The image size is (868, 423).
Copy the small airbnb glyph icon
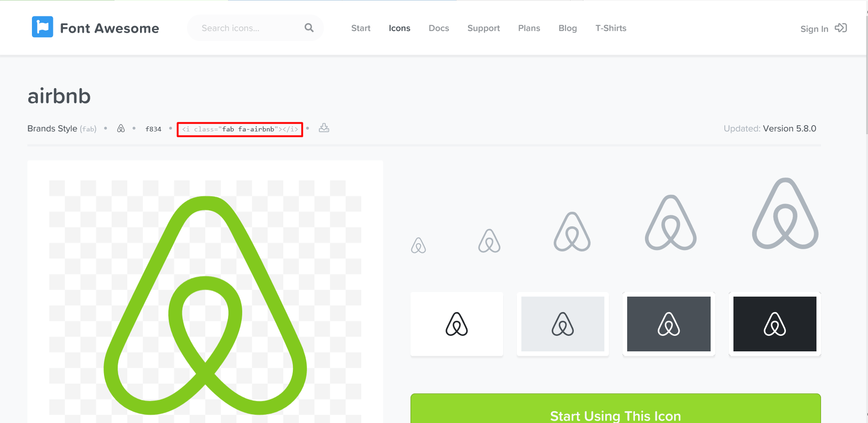pos(121,129)
